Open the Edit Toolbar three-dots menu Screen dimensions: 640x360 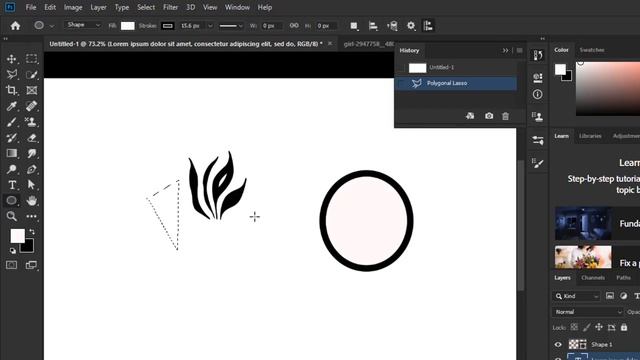click(x=31, y=216)
